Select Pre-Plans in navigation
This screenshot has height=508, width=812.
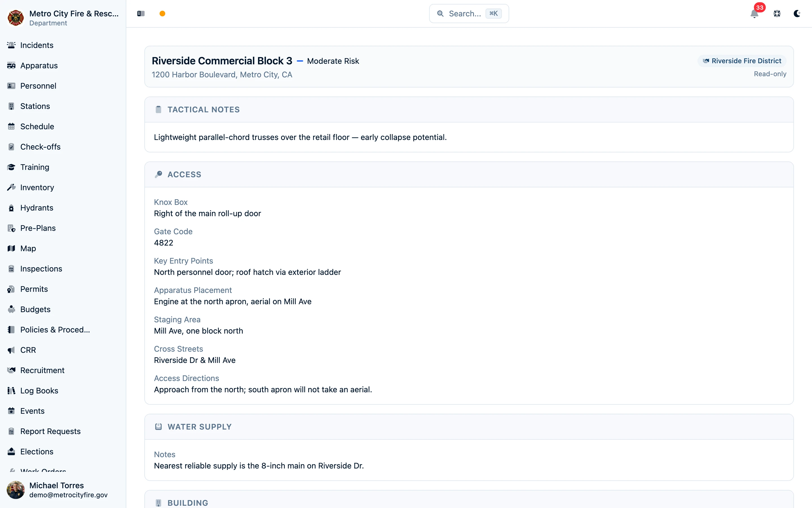click(x=63, y=228)
